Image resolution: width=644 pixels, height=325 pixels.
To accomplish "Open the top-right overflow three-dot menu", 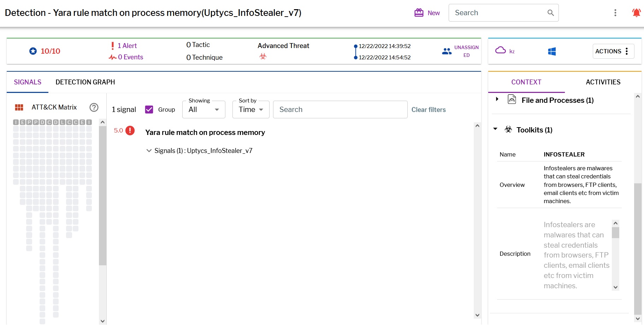I will coord(615,13).
